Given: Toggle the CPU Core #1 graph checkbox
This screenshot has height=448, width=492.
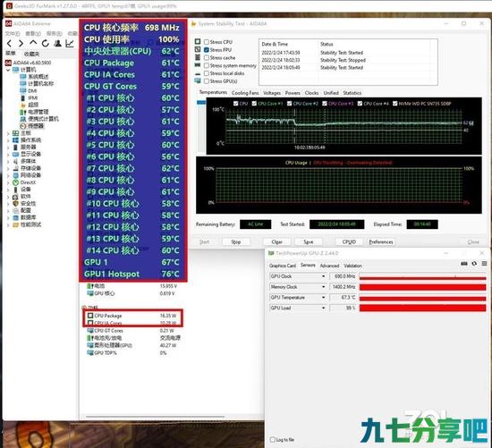Looking at the screenshot, I should pos(254,103).
